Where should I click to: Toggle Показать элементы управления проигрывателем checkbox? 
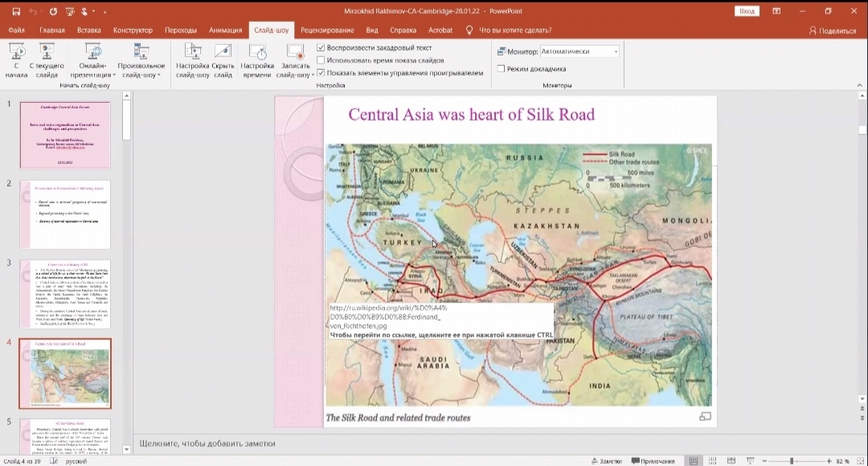[x=321, y=72]
